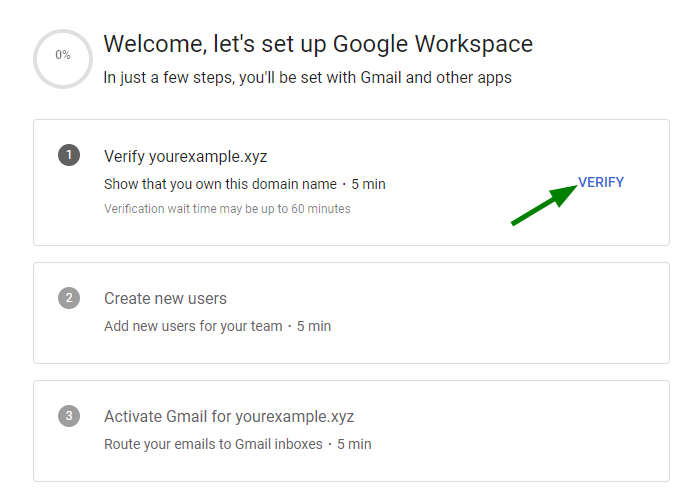Click the step 1 number badge

(x=68, y=155)
